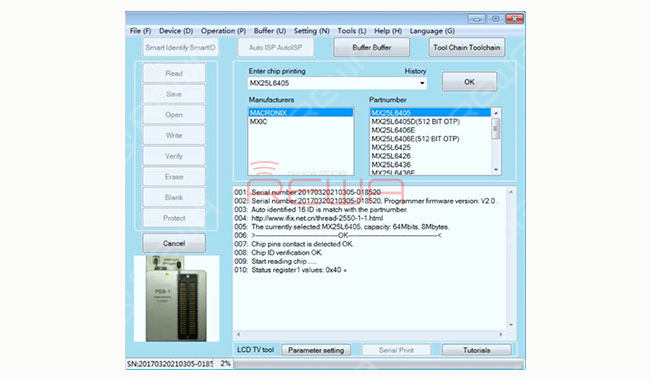Select part number MX25L6426
Screen dimensions: 650x380
pos(430,156)
